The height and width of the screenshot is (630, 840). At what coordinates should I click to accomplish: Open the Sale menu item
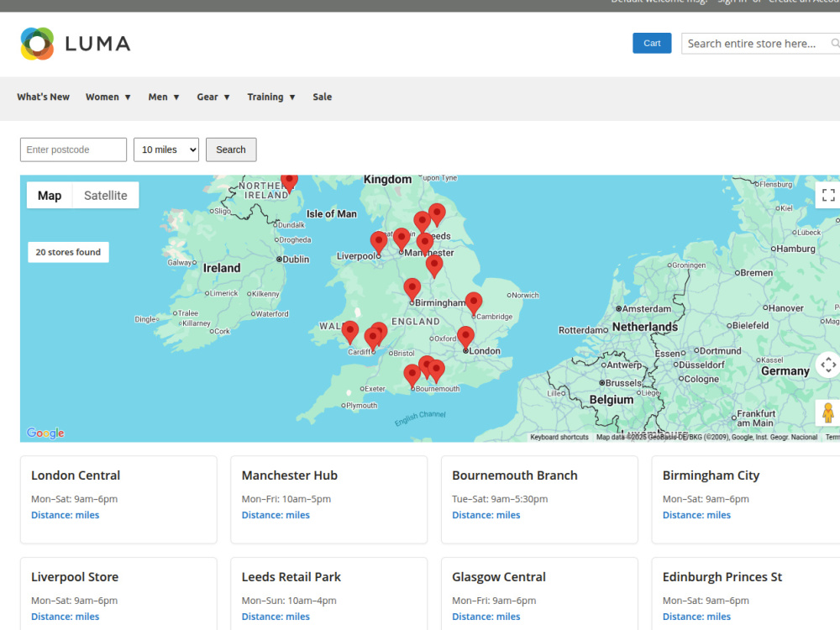pos(323,97)
